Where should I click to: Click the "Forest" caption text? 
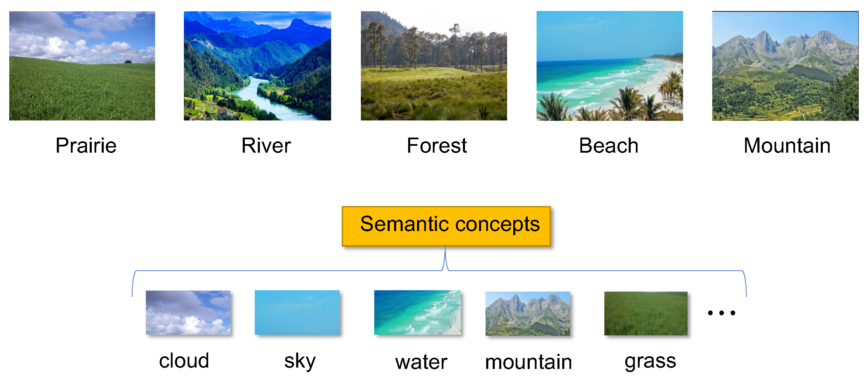(x=437, y=146)
